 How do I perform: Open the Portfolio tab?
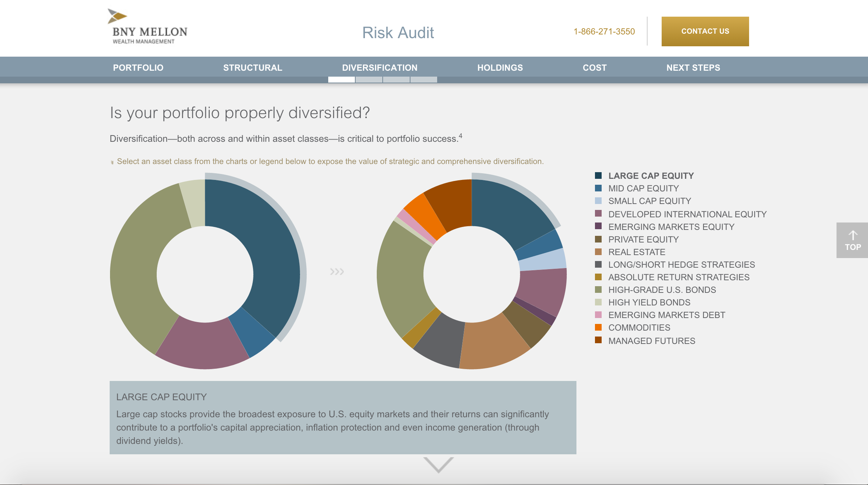pyautogui.click(x=138, y=68)
